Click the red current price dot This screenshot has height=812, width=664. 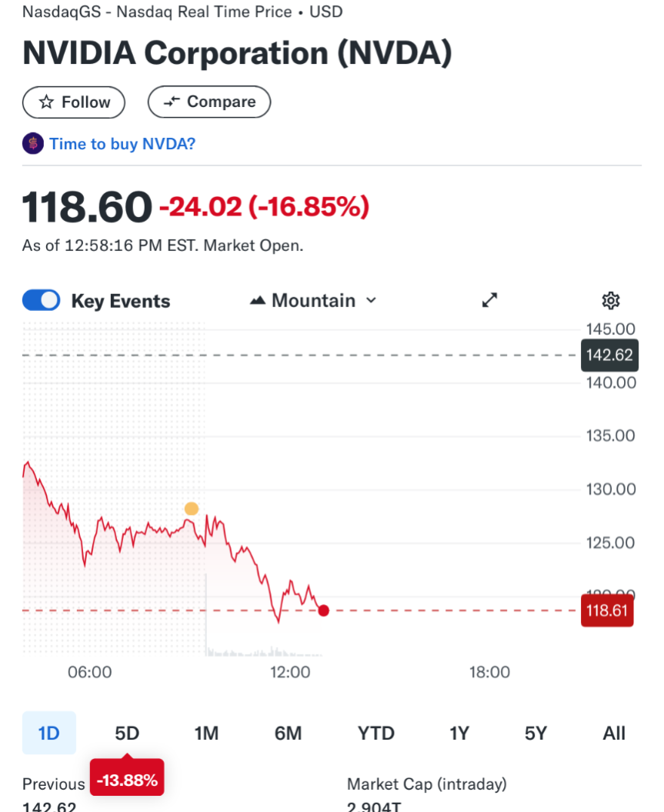tap(323, 610)
